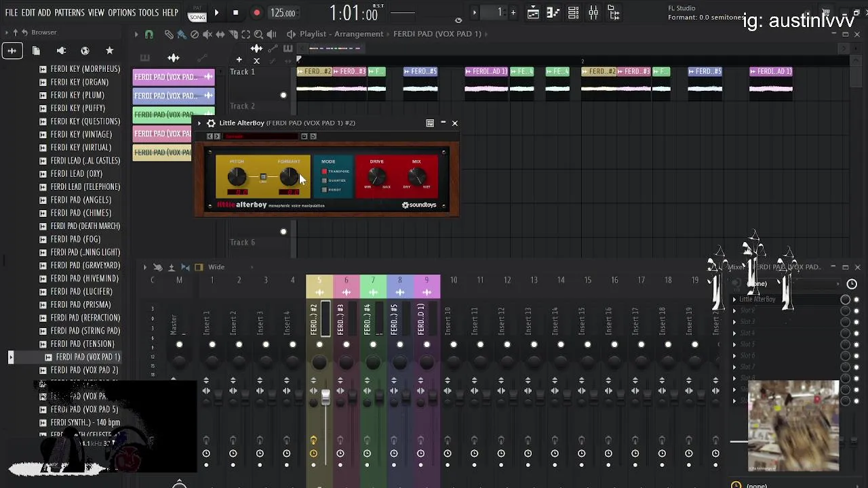Viewport: 868px width, 488px height.
Task: Toggle the magnet snap icon in playlist toolbar
Action: coord(149,34)
